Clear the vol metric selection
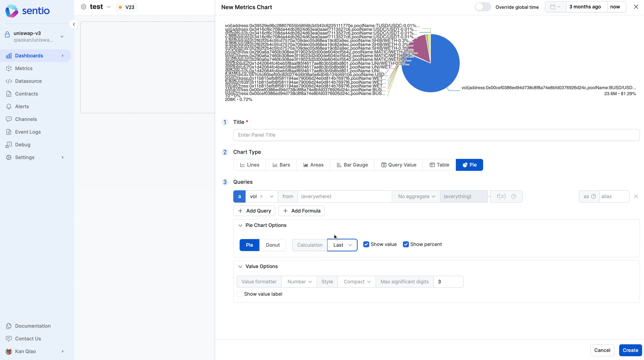This screenshot has width=644, height=360. pos(261,196)
